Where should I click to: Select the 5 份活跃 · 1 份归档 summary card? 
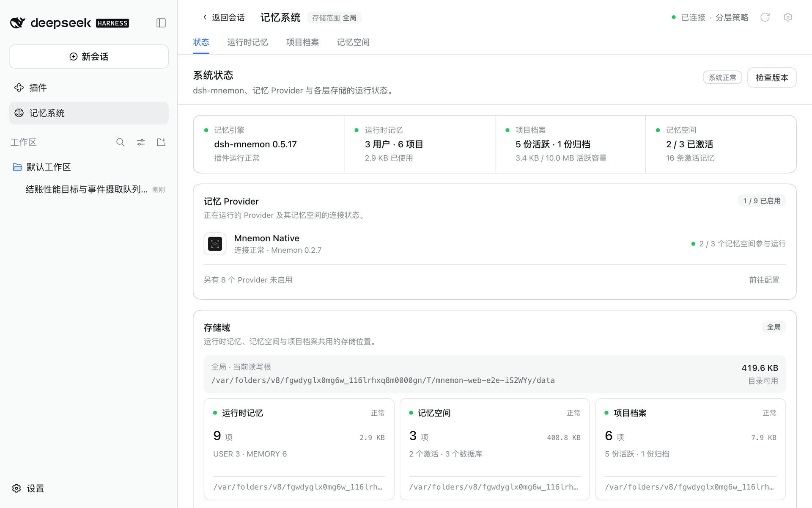[x=570, y=144]
